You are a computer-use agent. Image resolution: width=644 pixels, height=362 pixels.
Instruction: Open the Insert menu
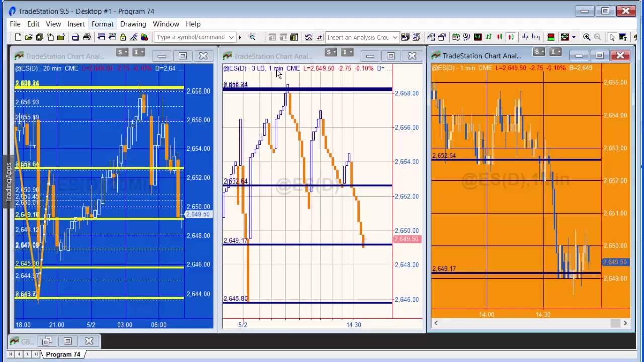click(x=76, y=24)
